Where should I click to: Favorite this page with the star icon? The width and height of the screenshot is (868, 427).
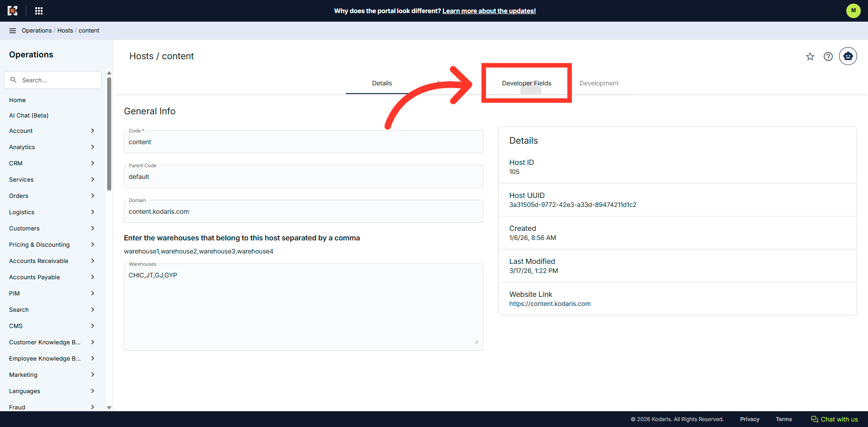pyautogui.click(x=810, y=56)
